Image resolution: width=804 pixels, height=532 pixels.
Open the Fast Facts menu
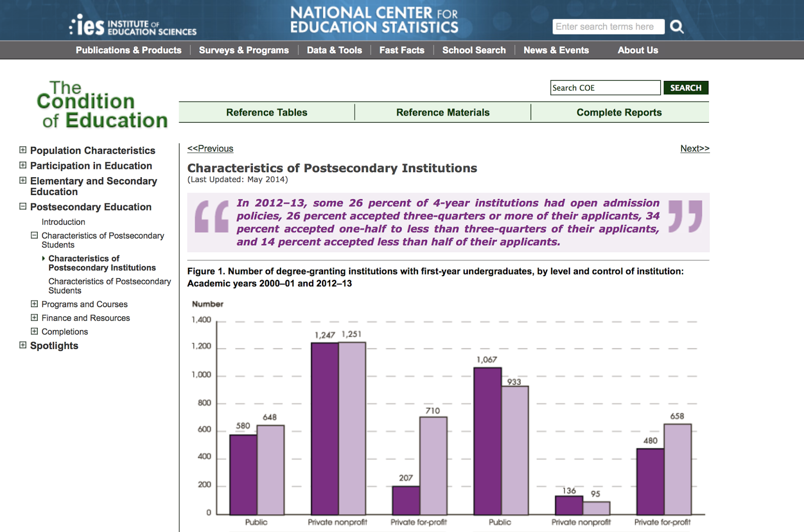(402, 50)
